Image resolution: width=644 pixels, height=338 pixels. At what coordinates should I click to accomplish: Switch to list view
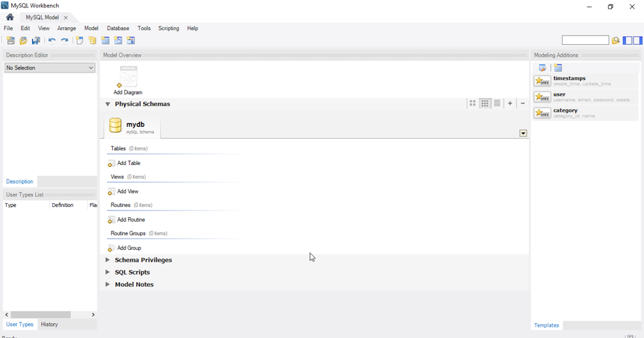(497, 104)
